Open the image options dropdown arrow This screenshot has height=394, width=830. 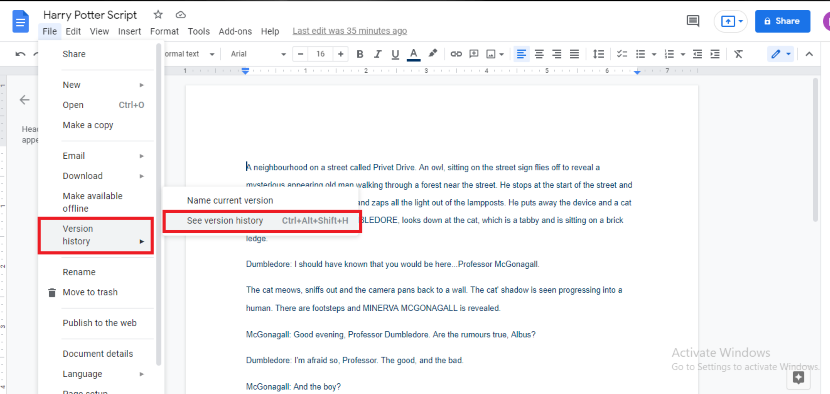(501, 54)
